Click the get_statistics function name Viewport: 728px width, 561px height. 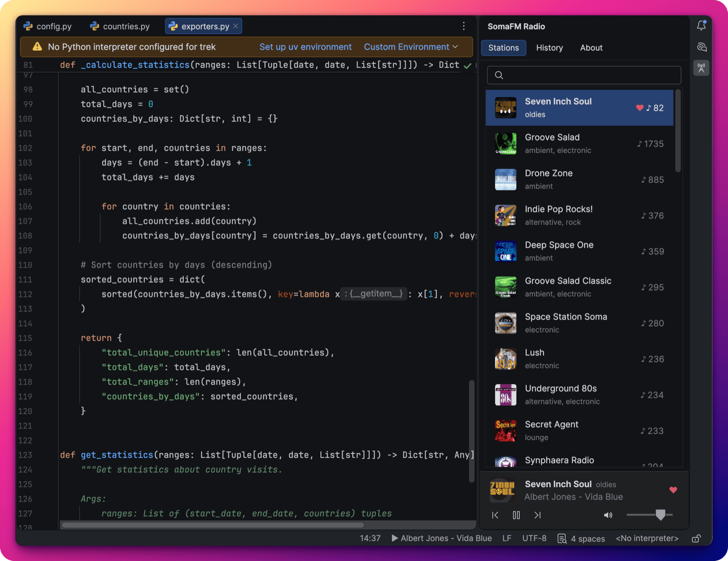[117, 455]
